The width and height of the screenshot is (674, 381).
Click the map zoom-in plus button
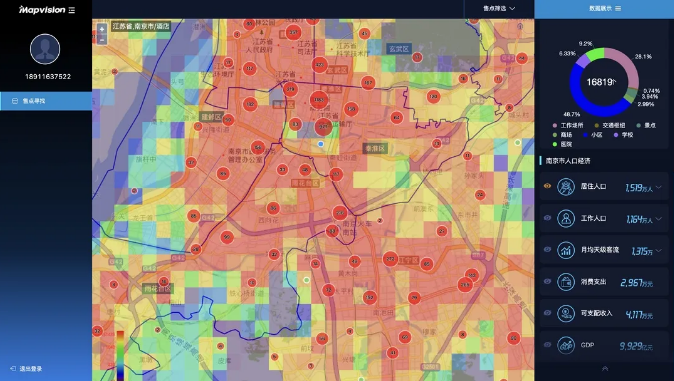[102, 29]
